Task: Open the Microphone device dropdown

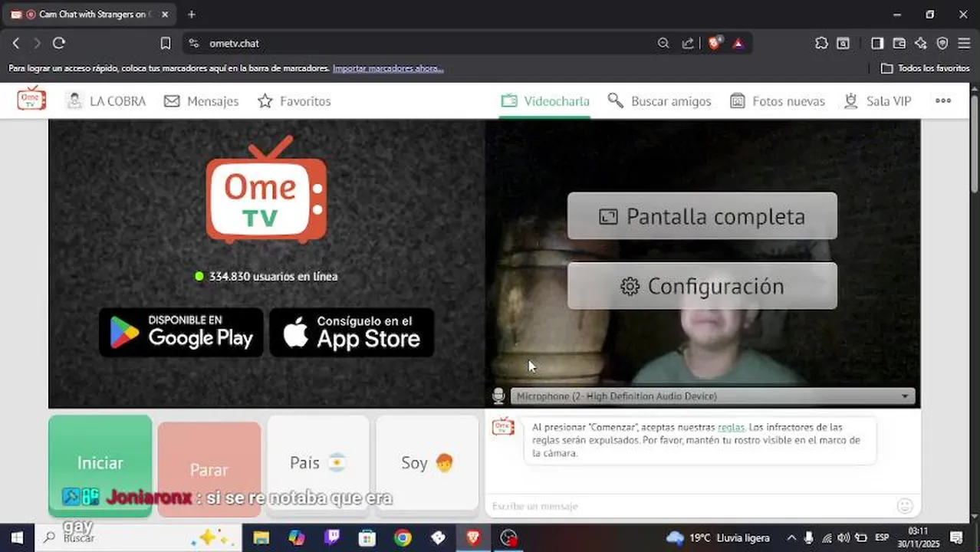Action: [713, 396]
